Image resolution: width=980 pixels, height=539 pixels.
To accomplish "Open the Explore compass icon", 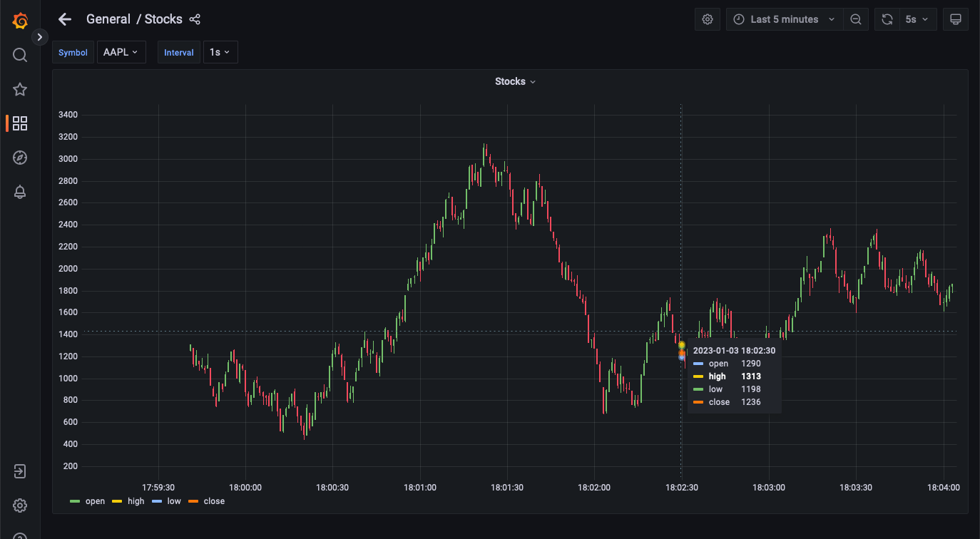I will point(20,158).
